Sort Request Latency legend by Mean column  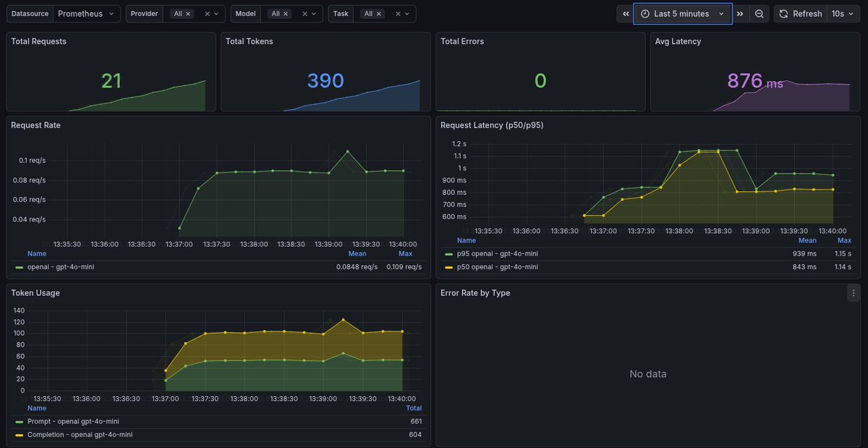[x=807, y=240]
